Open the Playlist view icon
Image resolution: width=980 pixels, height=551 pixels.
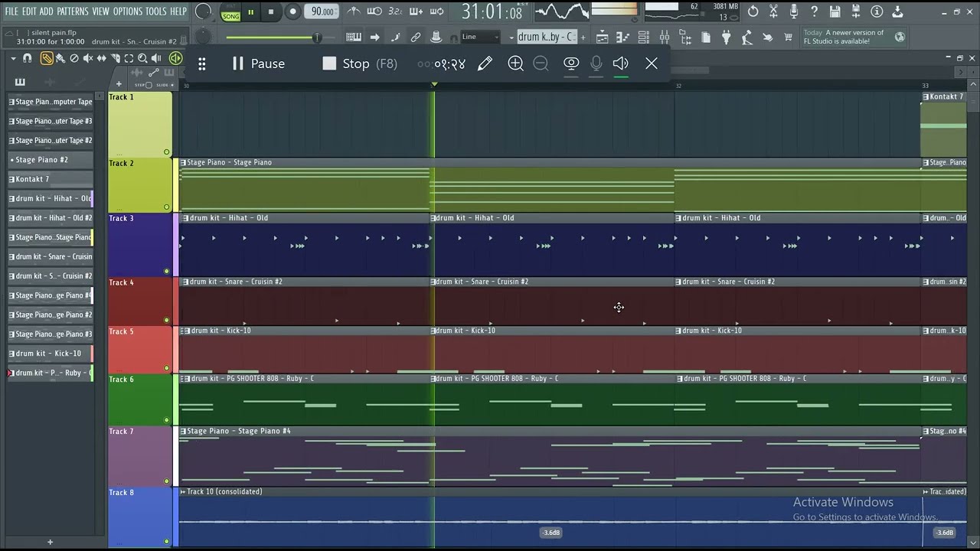(x=602, y=37)
